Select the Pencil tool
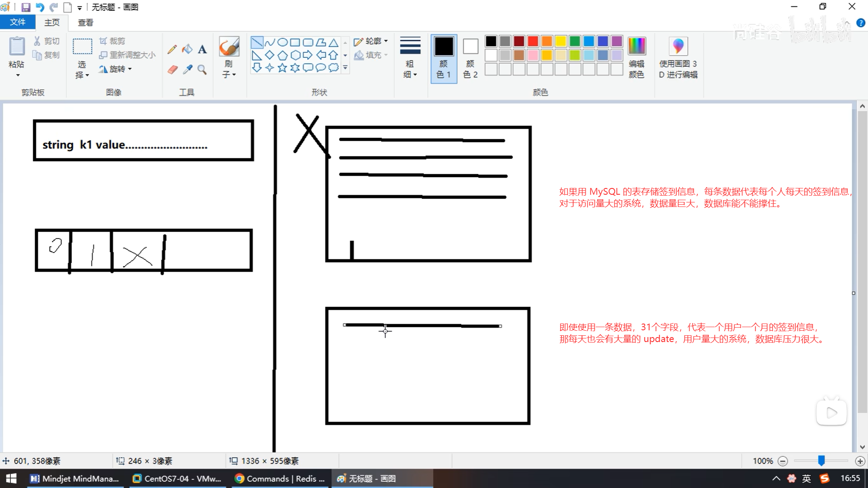Image resolution: width=868 pixels, height=488 pixels. pos(172,49)
